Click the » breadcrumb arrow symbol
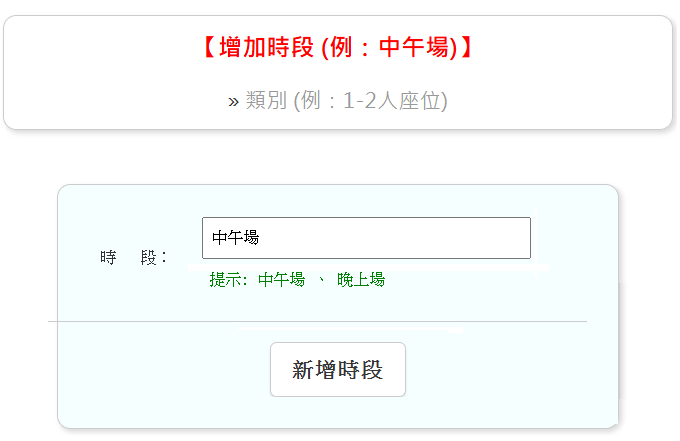This screenshot has height=441, width=680. (x=233, y=101)
